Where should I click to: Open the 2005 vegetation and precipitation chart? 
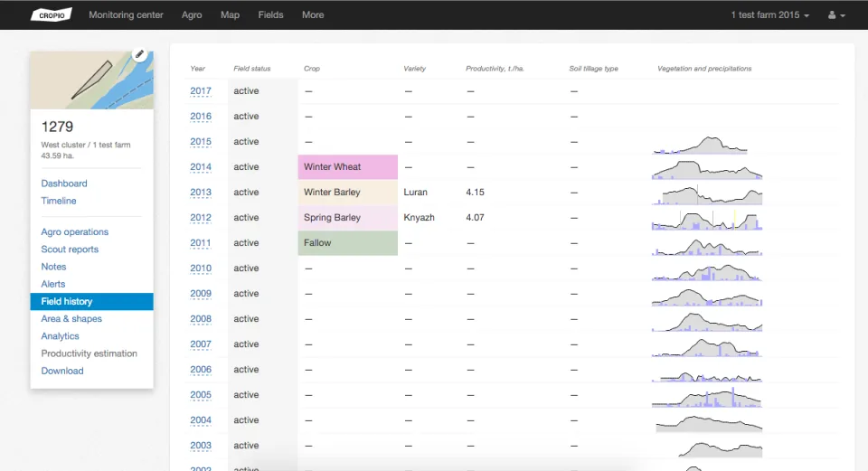707,397
